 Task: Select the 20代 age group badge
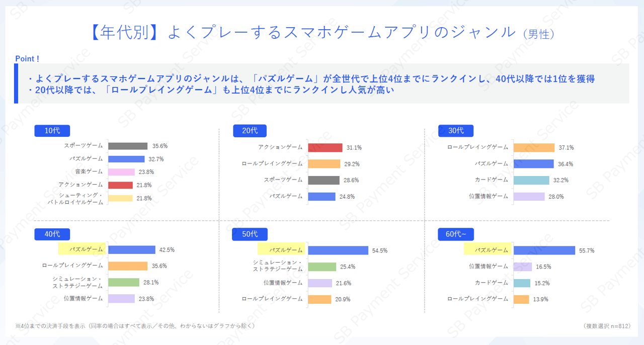[250, 131]
